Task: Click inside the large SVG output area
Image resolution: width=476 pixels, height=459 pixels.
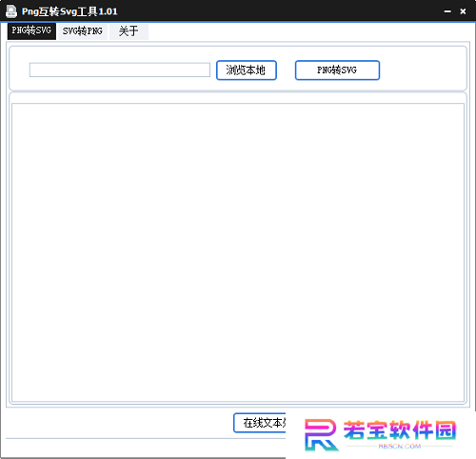Action: [x=238, y=252]
